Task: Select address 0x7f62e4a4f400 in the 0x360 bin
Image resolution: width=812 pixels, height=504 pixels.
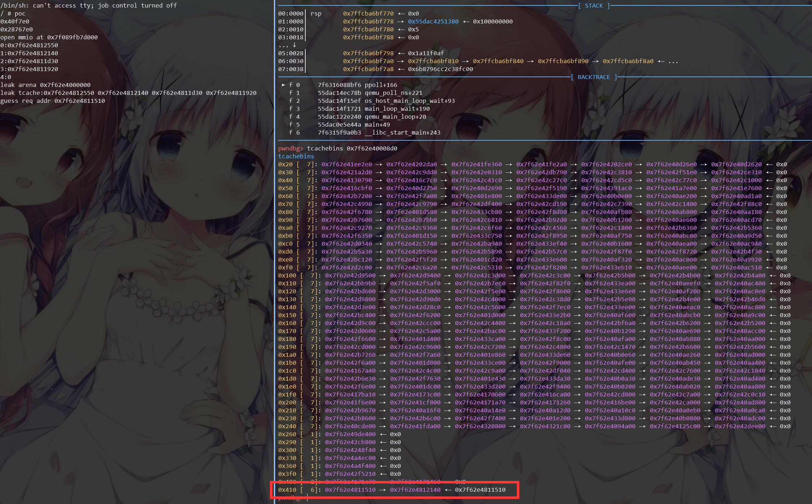Action: pos(350,466)
